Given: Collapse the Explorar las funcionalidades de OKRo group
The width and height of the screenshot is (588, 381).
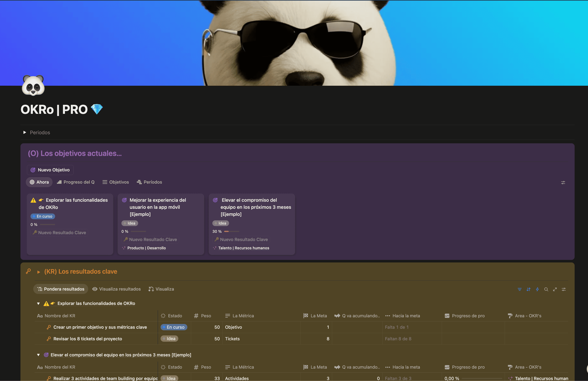Looking at the screenshot, I should [38, 304].
